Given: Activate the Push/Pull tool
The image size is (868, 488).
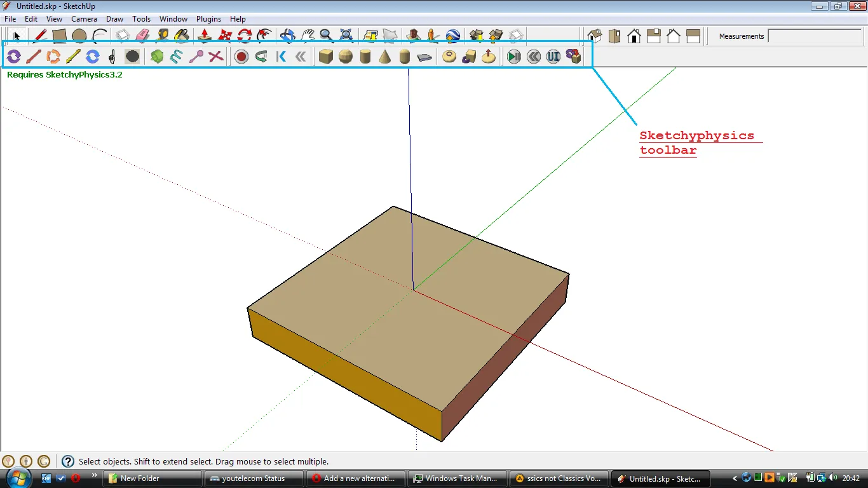Looking at the screenshot, I should pyautogui.click(x=203, y=36).
